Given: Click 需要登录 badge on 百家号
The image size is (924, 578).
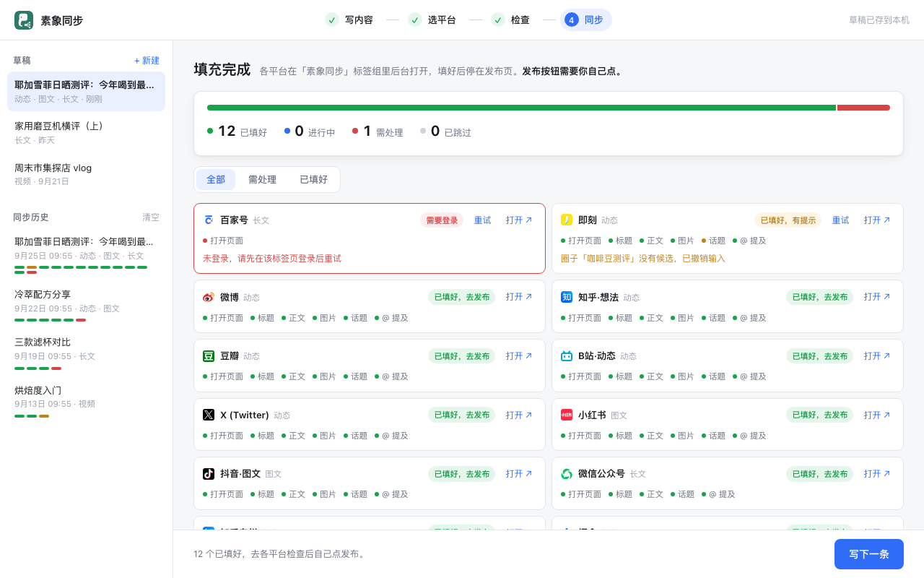Looking at the screenshot, I should (x=442, y=220).
